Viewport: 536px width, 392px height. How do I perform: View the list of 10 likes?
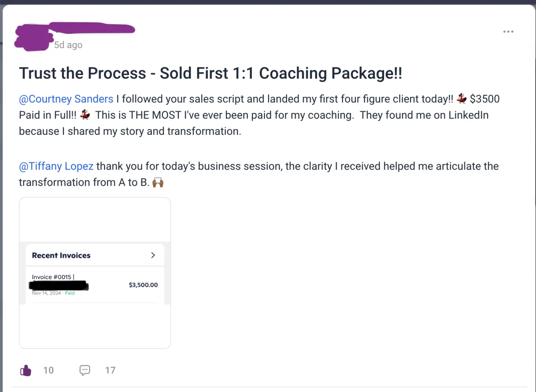pyautogui.click(x=48, y=370)
